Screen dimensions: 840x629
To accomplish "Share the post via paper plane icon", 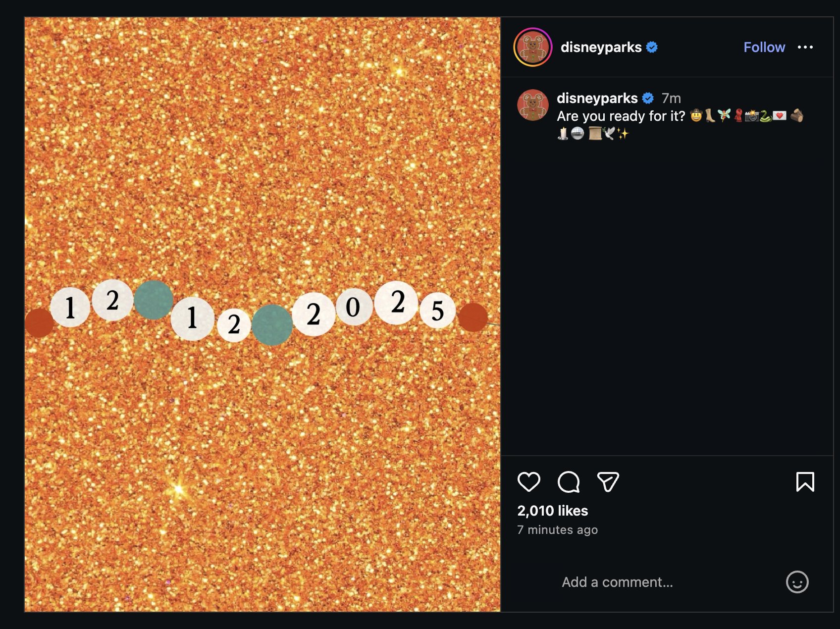I will pyautogui.click(x=608, y=482).
